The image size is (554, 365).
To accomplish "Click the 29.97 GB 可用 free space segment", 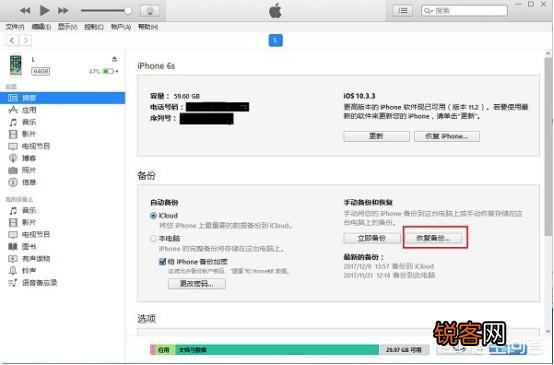I will coord(404,350).
